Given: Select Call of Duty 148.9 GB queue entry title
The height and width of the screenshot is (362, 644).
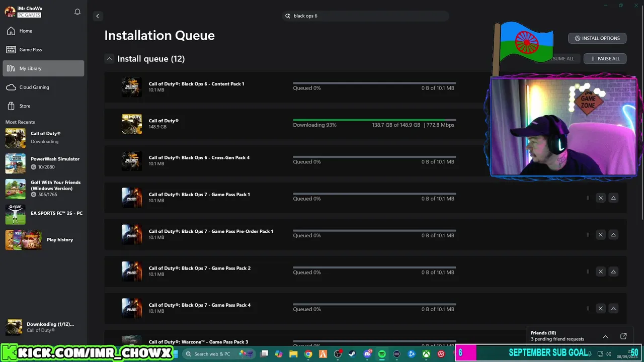Looking at the screenshot, I should pos(164,121).
